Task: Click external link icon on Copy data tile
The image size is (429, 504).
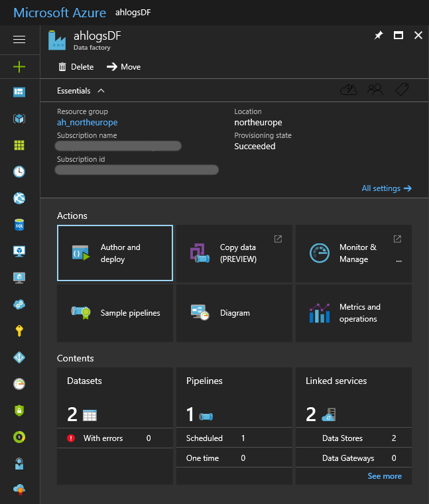Action: (278, 239)
